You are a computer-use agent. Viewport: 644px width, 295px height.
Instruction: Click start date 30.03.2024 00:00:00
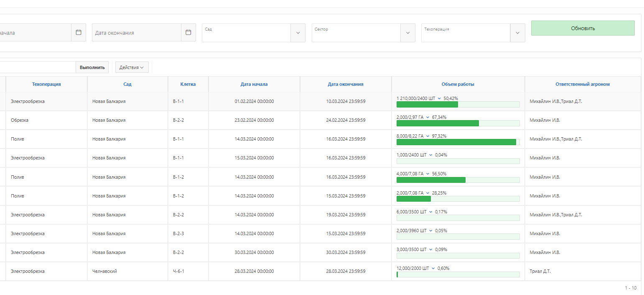coord(254,252)
